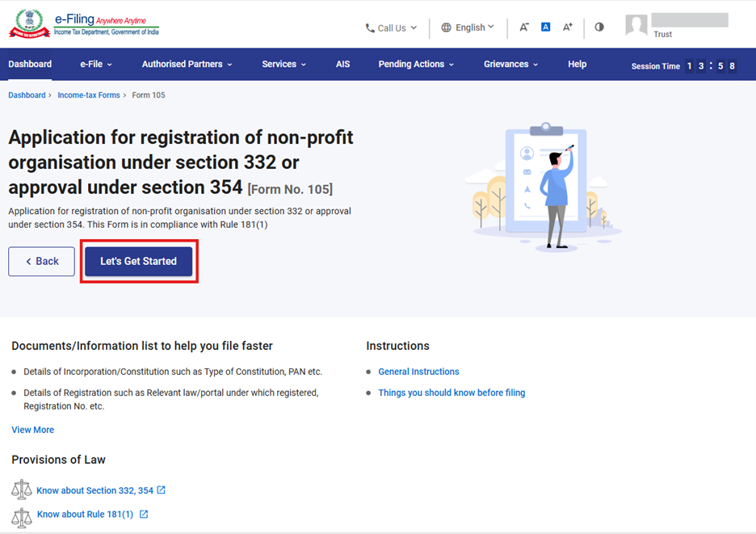Open the Call Us dropdown

click(392, 27)
